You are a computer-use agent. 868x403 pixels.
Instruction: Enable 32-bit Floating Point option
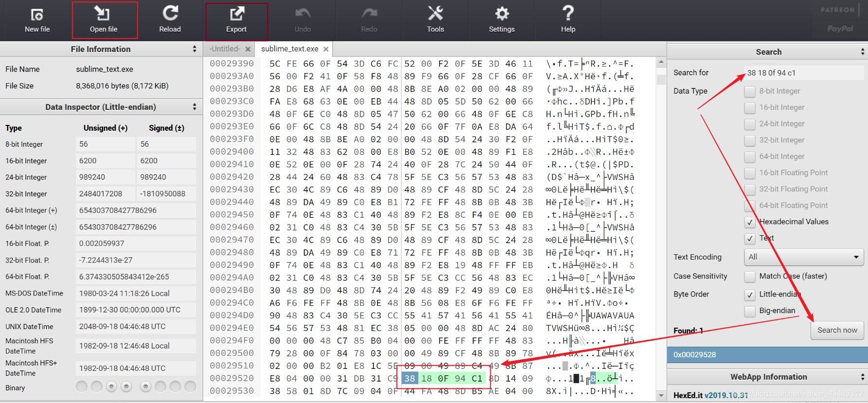[x=750, y=190]
